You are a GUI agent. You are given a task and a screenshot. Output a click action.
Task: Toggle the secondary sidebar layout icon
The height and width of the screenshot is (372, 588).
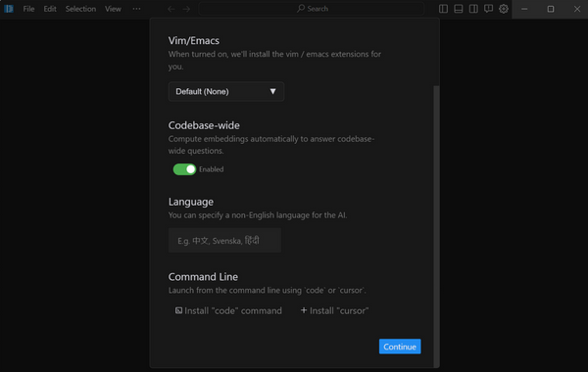click(473, 9)
